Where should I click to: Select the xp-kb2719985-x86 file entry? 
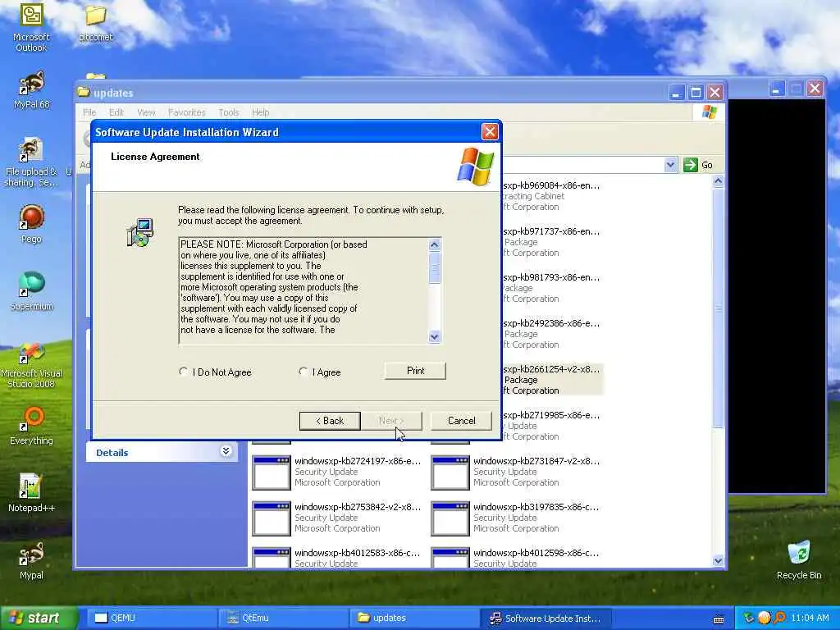(x=551, y=426)
